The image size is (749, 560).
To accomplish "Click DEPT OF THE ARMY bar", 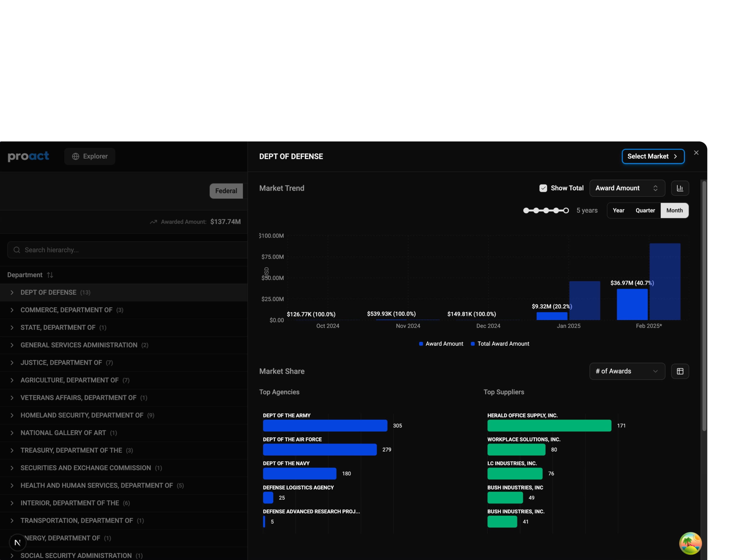I will (325, 426).
